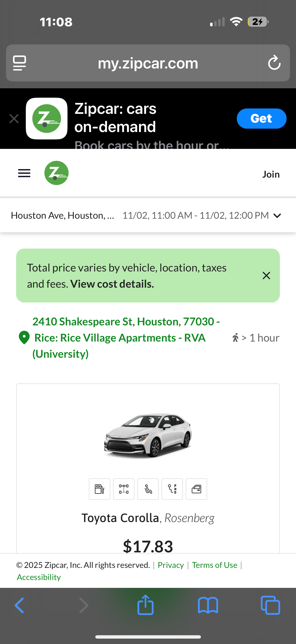Tap the Join link
Screen dimensions: 296x644
[x=271, y=174]
